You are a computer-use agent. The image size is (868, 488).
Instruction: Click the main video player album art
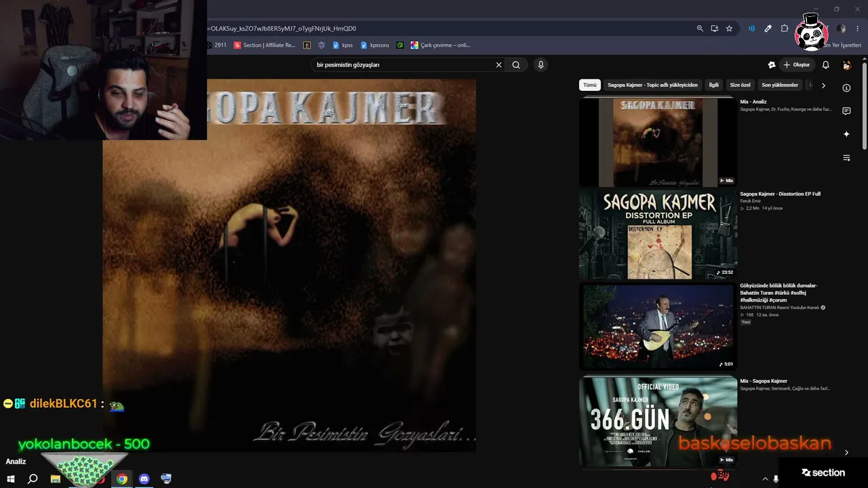(290, 266)
